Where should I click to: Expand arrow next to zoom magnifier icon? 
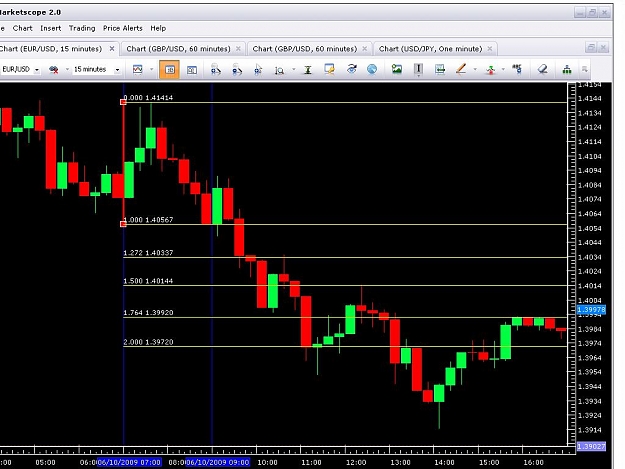294,69
